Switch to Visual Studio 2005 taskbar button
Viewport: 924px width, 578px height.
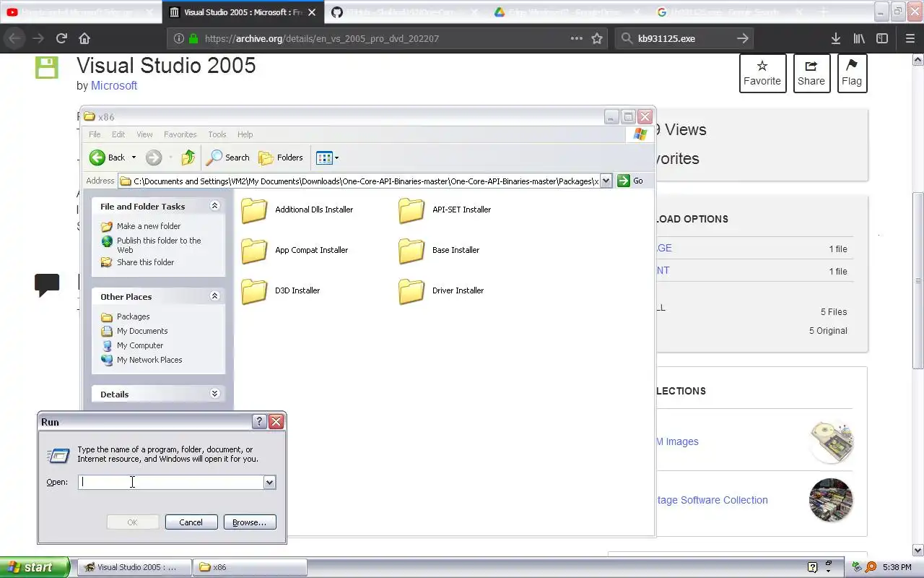point(134,567)
